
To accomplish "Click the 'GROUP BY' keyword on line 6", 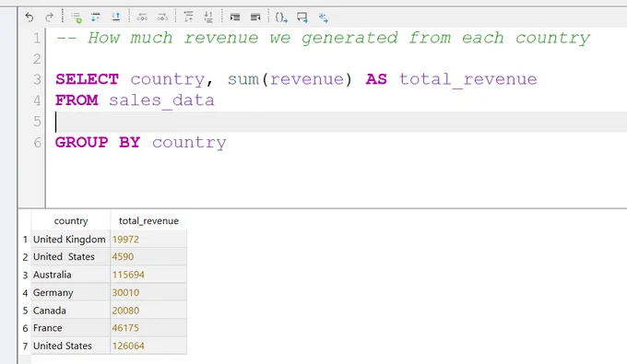I will (98, 142).
